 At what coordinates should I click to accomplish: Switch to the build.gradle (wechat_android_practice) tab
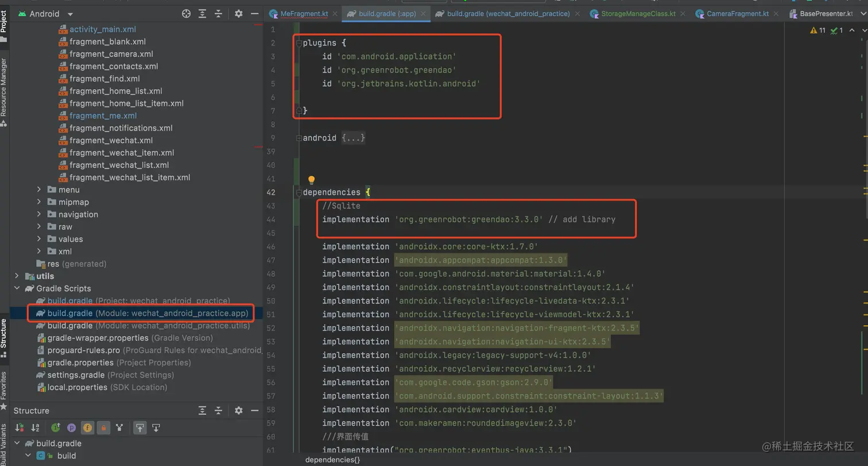click(x=508, y=14)
